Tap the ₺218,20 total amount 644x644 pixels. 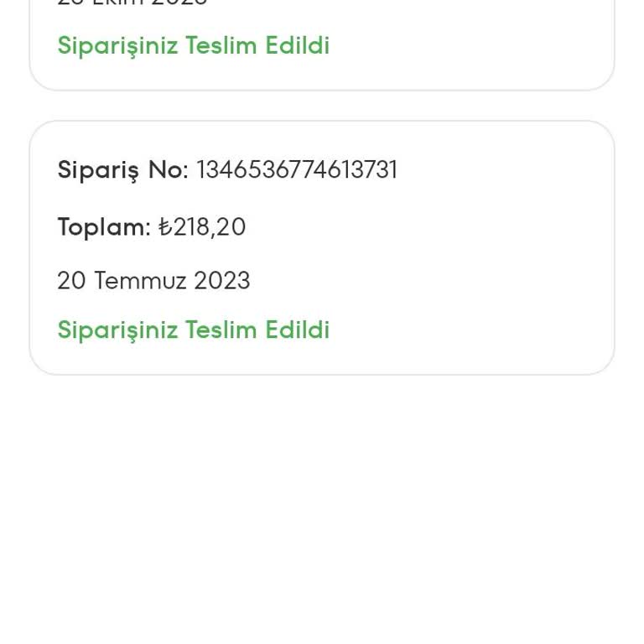202,227
